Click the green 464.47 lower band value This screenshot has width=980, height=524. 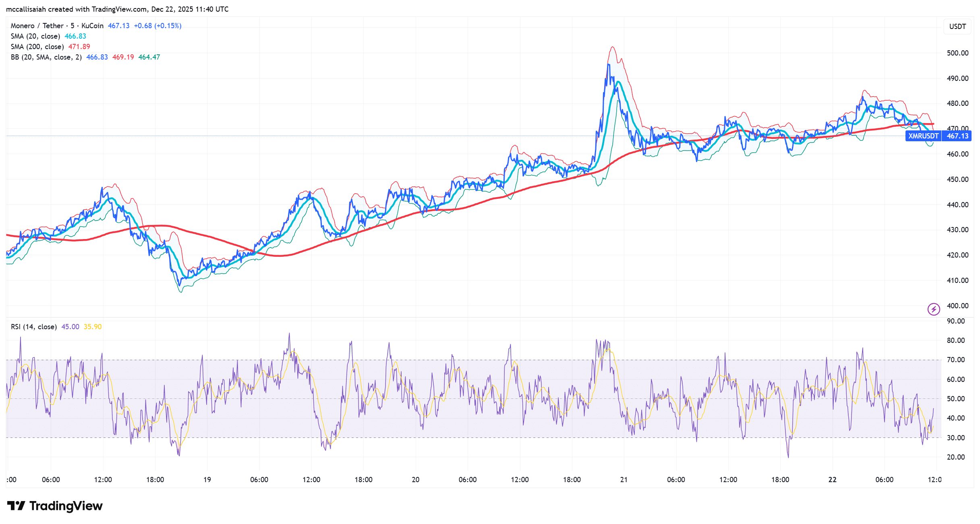[x=149, y=57]
